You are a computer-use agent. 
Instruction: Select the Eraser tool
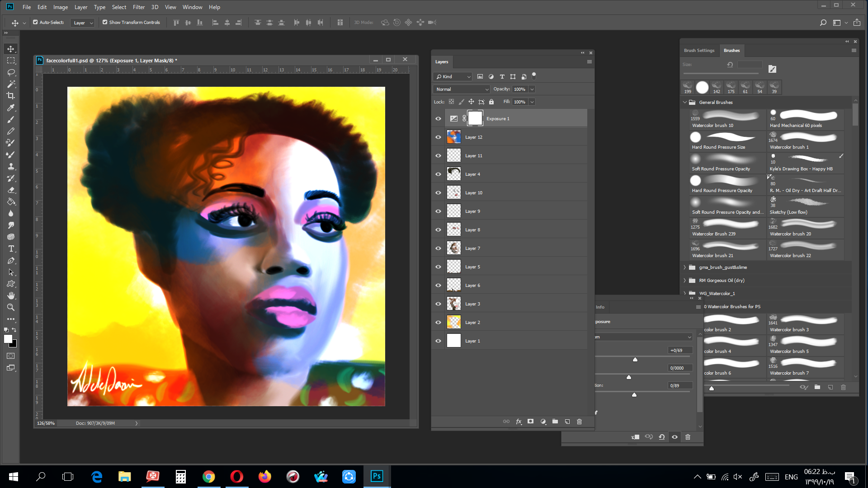[x=11, y=190]
